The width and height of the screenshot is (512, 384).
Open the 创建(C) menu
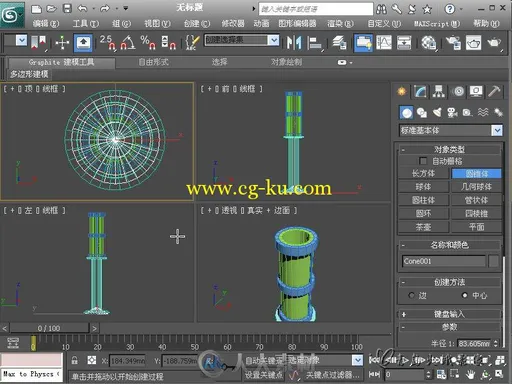pos(197,23)
